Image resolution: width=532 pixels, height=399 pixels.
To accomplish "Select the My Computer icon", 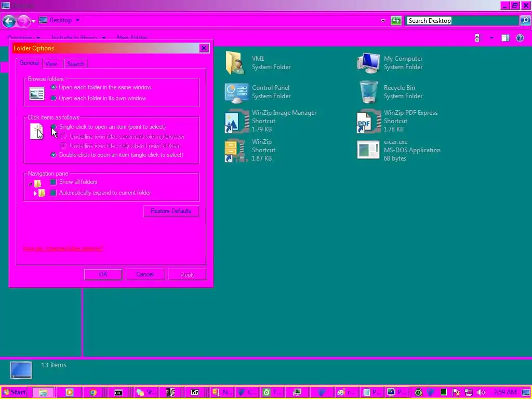I will coord(368,63).
